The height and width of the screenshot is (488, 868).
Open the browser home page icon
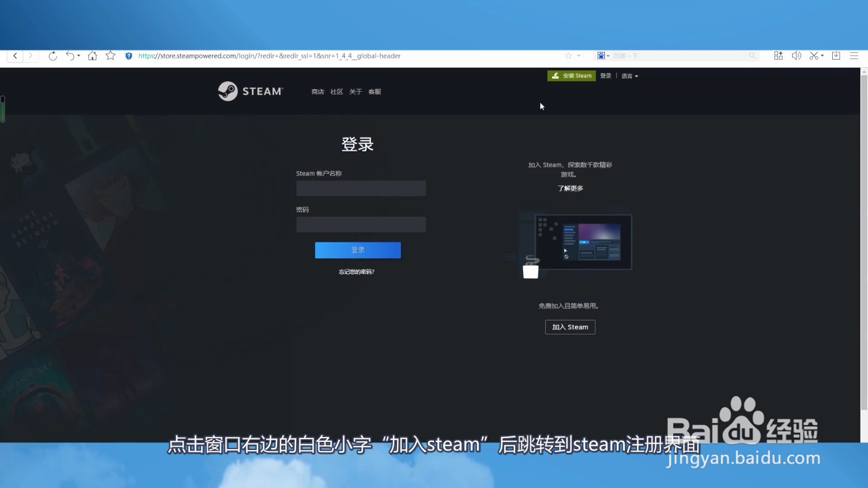(92, 56)
